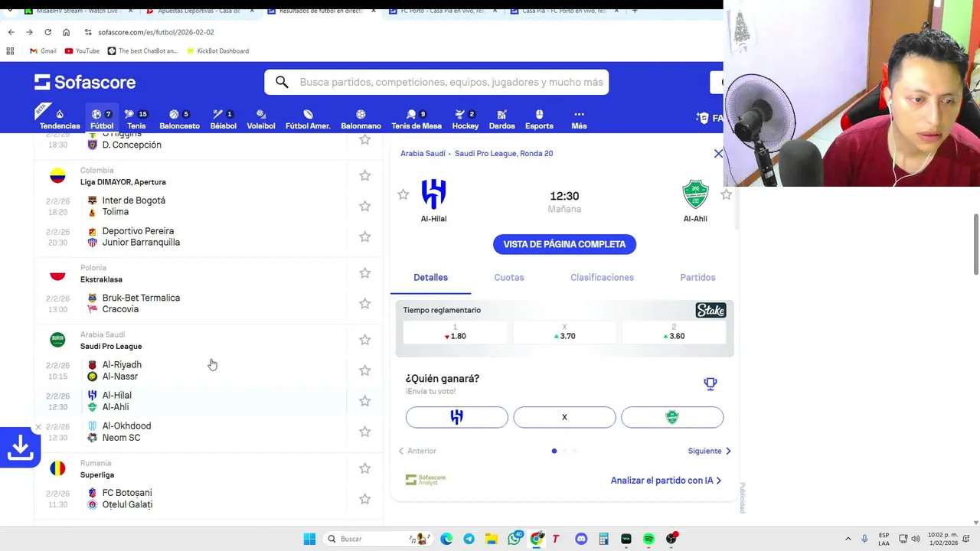980x551 pixels.
Task: Select the Fútbol sport icon
Action: [x=102, y=119]
